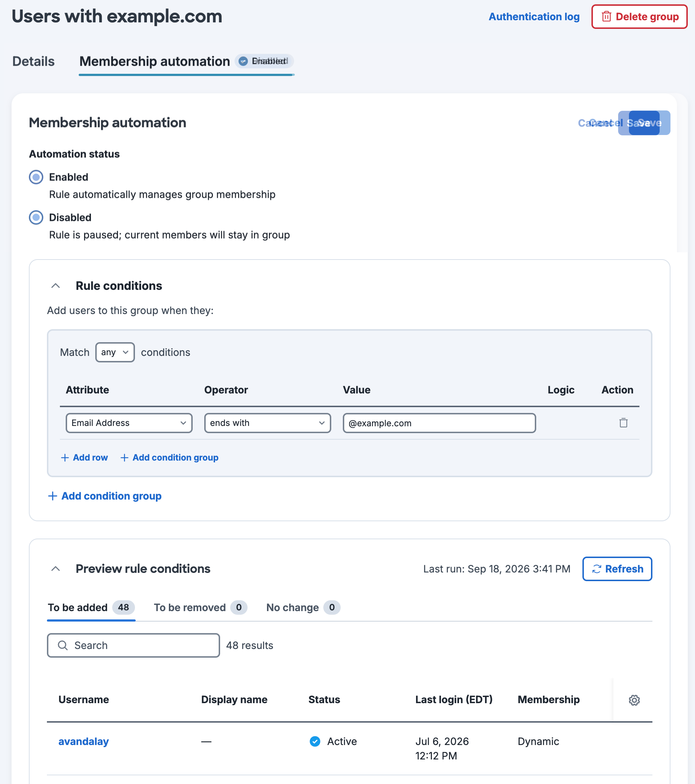The width and height of the screenshot is (695, 784).
Task: Switch to the To be removed tab
Action: (200, 607)
